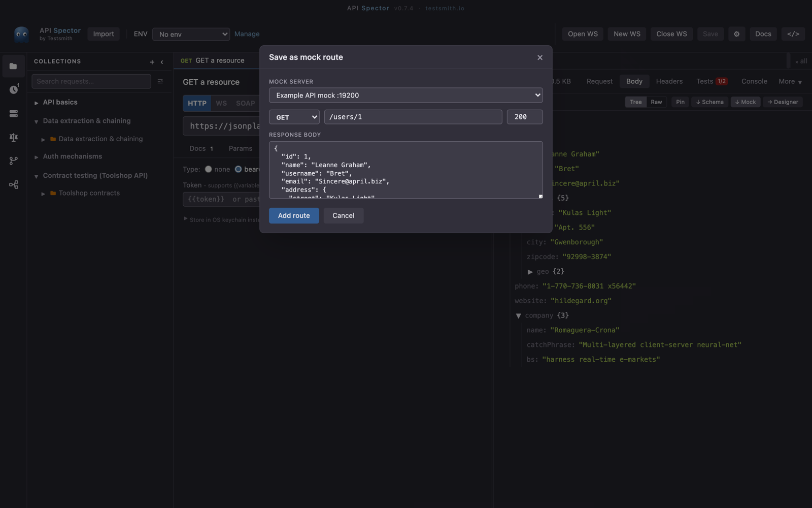The image size is (812, 508).
Task: Open the flow diagram icon in sidebar
Action: 14,184
